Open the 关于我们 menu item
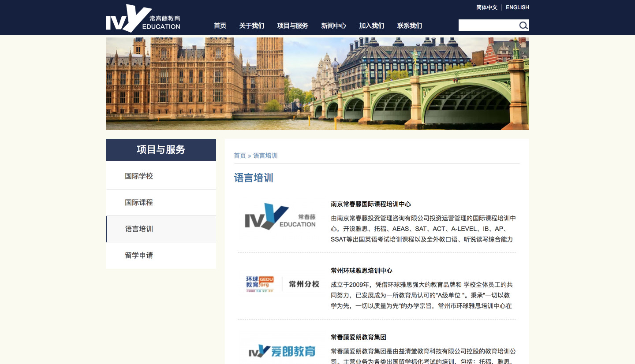 pyautogui.click(x=252, y=26)
